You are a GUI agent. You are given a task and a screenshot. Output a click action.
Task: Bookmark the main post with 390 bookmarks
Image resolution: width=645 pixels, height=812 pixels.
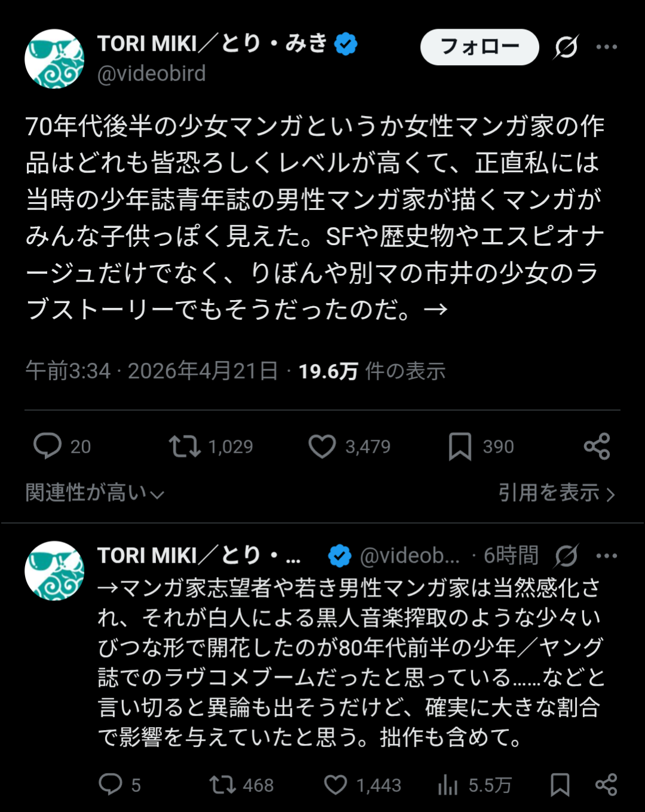coord(460,446)
